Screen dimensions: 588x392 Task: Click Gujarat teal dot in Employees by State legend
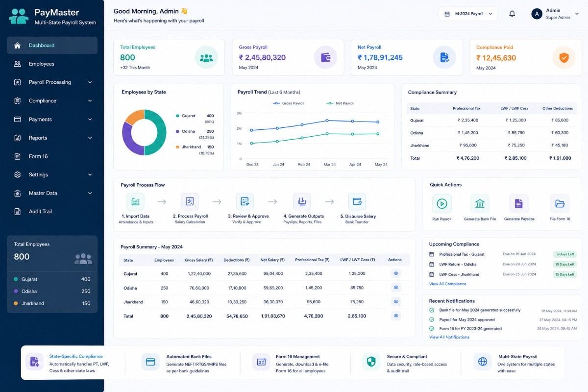tap(177, 116)
